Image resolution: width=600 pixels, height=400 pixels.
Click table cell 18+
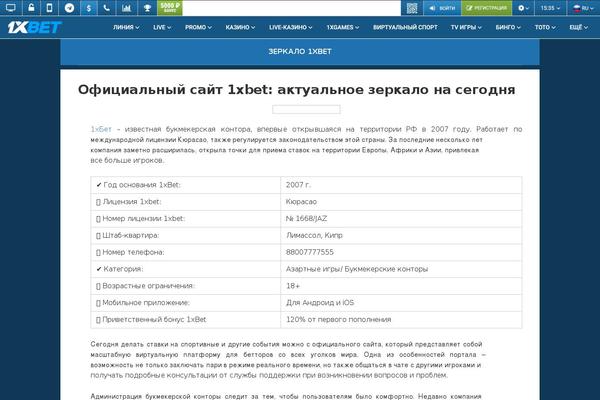coord(401,286)
